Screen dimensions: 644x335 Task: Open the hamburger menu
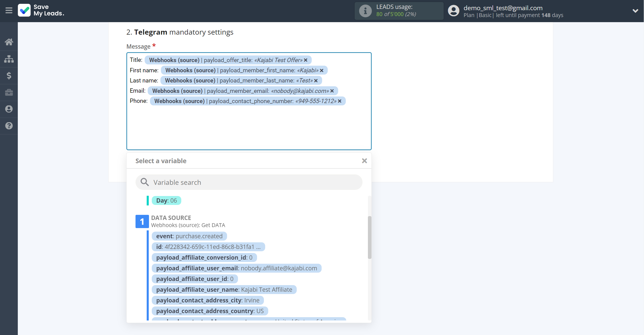pos(9,10)
